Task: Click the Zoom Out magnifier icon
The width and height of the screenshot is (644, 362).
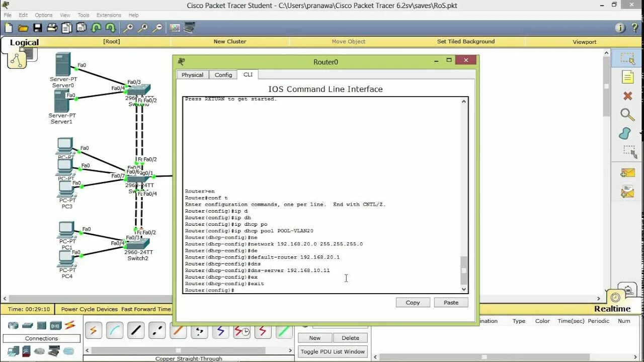Action: (157, 28)
